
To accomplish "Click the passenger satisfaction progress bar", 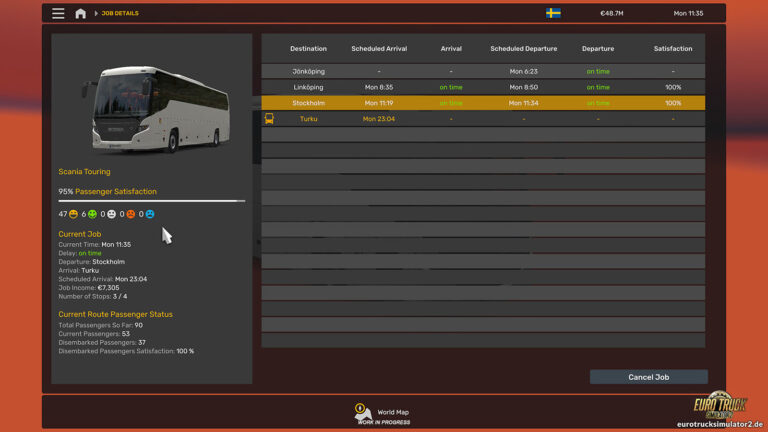I will pyautogui.click(x=151, y=201).
